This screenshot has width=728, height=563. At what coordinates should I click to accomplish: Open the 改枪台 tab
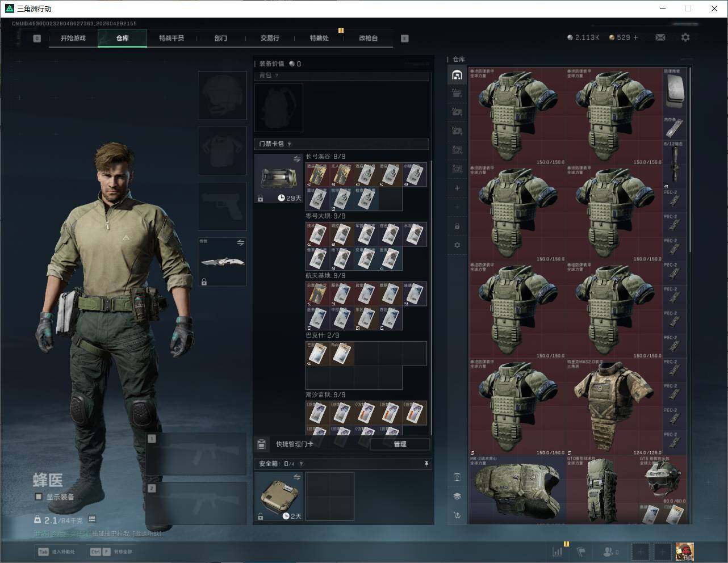click(x=368, y=38)
